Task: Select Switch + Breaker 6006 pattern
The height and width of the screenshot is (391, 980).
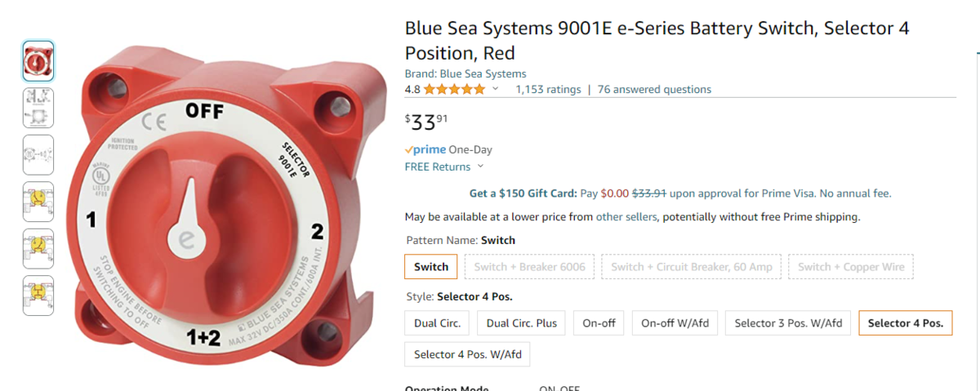Action: 529,267
